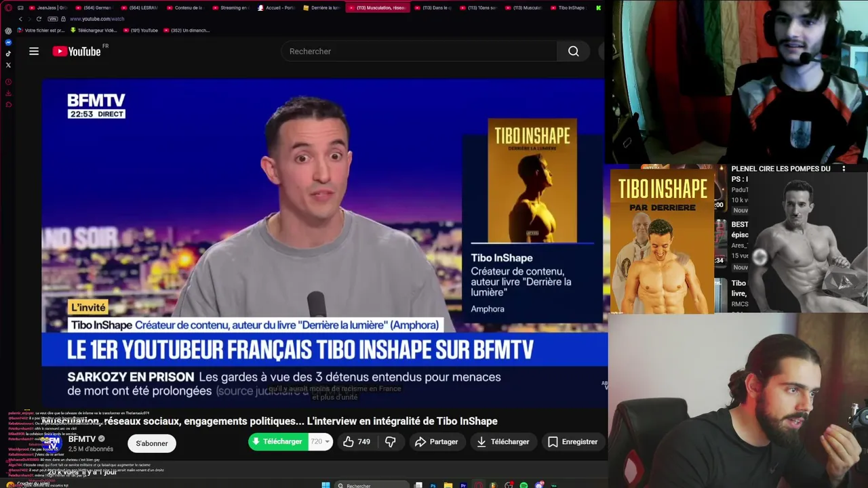Viewport: 868px width, 488px height.
Task: Open the (352) Un dimanch... bookmark
Action: tap(186, 30)
